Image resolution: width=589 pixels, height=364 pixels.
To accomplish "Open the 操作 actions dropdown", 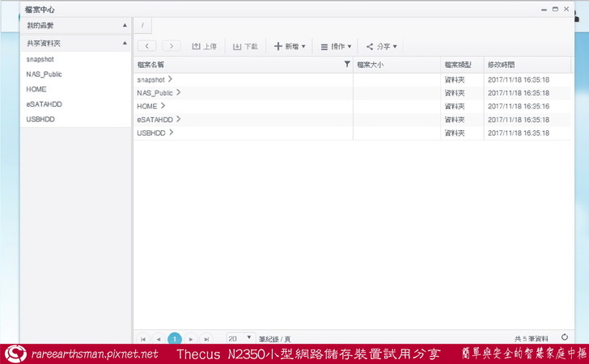I will click(x=336, y=46).
